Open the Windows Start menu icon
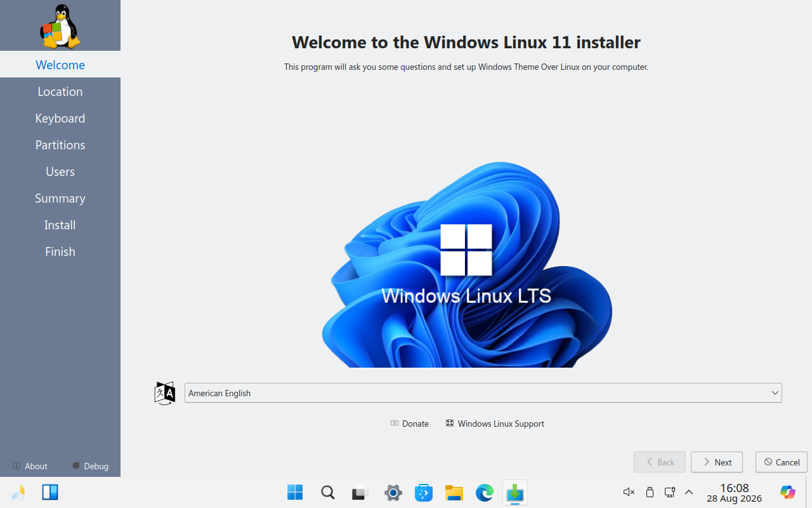 295,492
